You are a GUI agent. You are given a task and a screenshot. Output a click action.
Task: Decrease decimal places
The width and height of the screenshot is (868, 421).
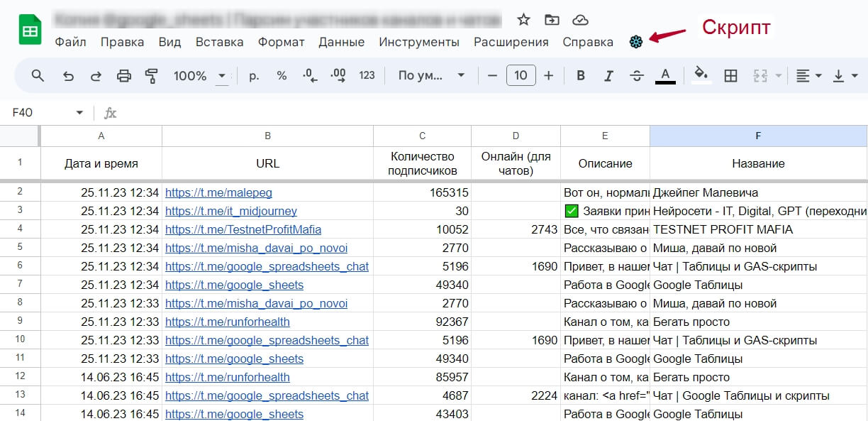click(310, 75)
